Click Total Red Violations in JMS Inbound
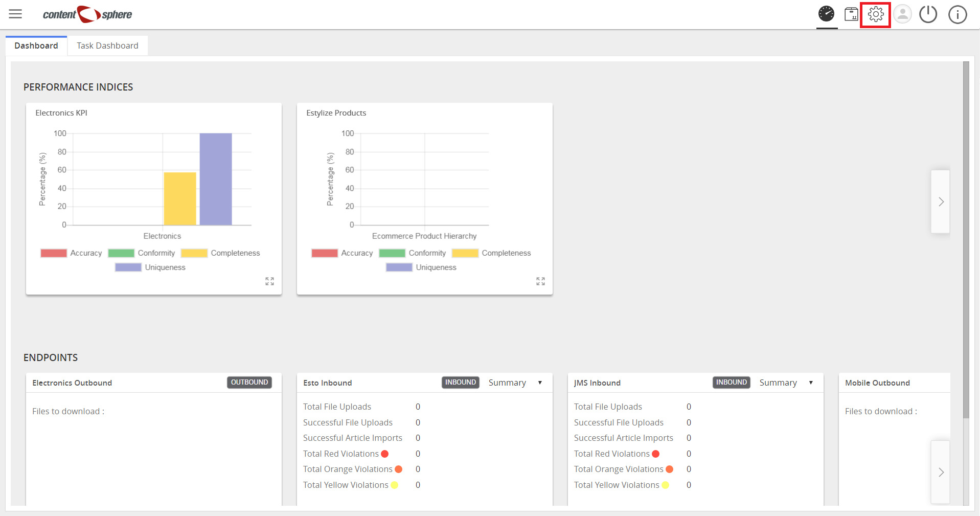980x516 pixels. 612,454
